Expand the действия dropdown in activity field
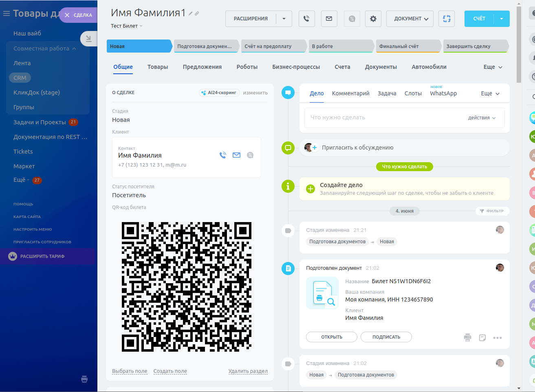Screen dimensions: 535x392 482,118
